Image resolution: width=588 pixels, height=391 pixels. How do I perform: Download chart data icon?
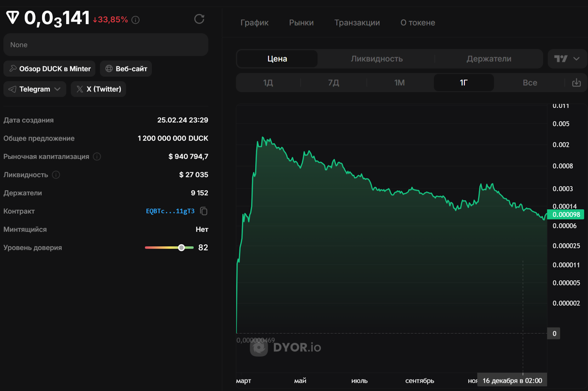click(576, 83)
